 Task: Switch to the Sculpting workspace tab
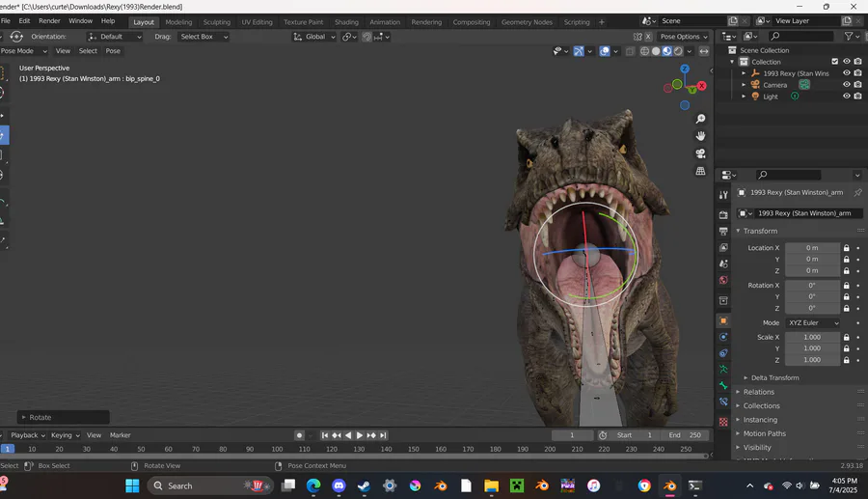pos(216,22)
